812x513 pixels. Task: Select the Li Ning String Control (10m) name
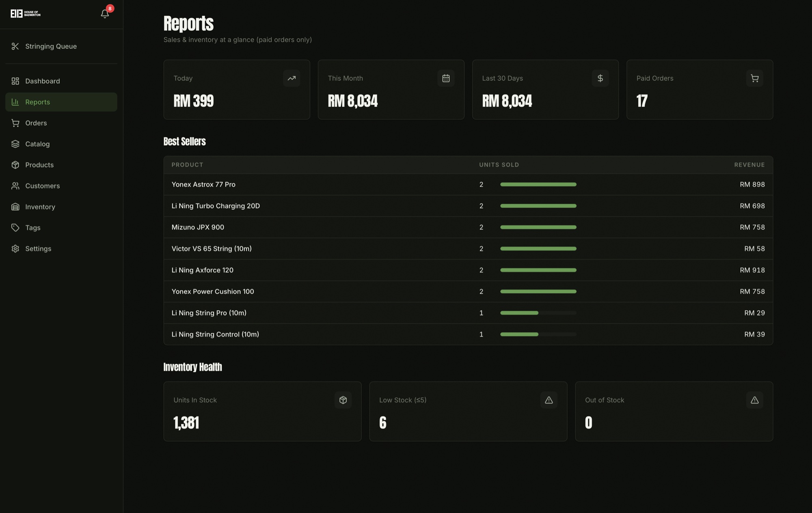[x=215, y=334]
